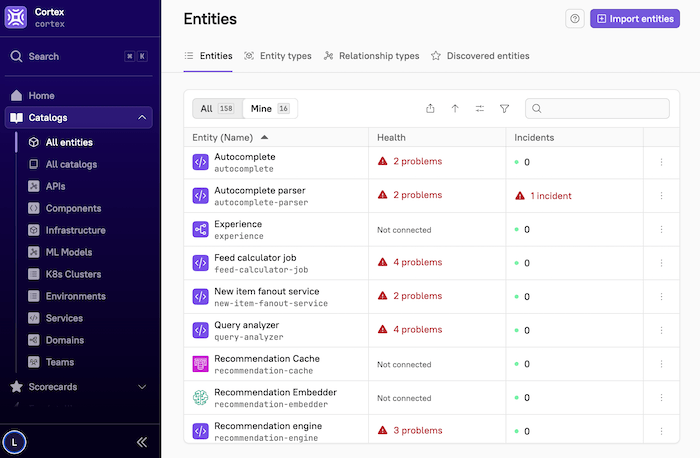Click the Cortex logo icon
Viewport: 700px width, 458px height.
(x=16, y=17)
